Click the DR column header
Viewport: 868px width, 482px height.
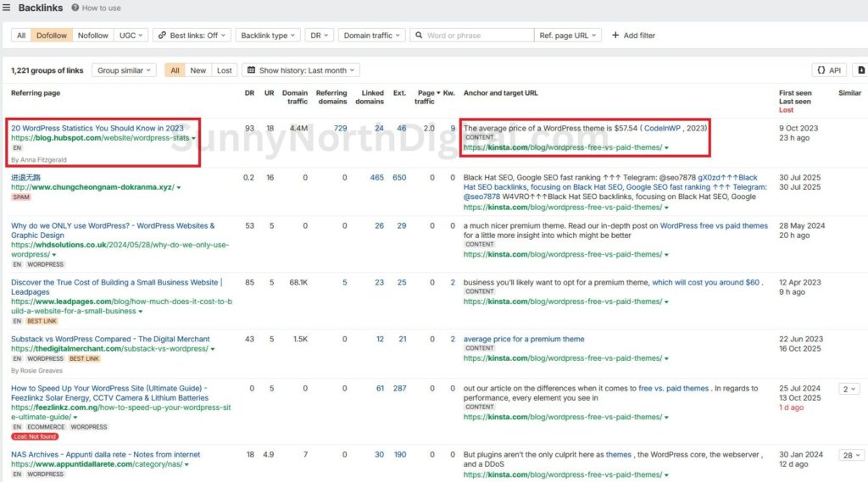[x=249, y=93]
